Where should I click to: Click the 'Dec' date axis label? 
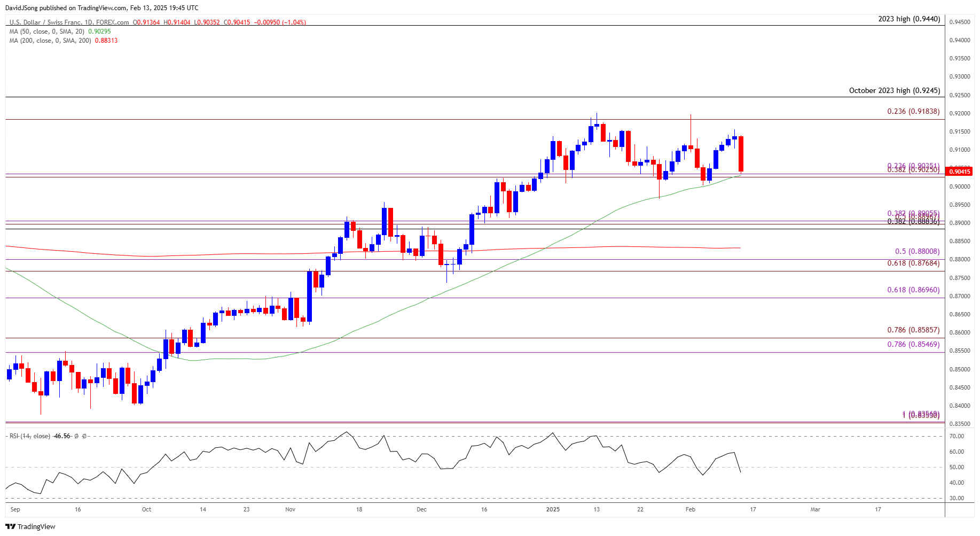pyautogui.click(x=421, y=509)
